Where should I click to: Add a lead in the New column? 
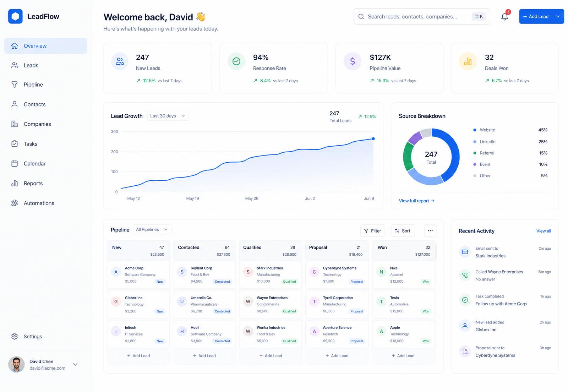(x=138, y=356)
